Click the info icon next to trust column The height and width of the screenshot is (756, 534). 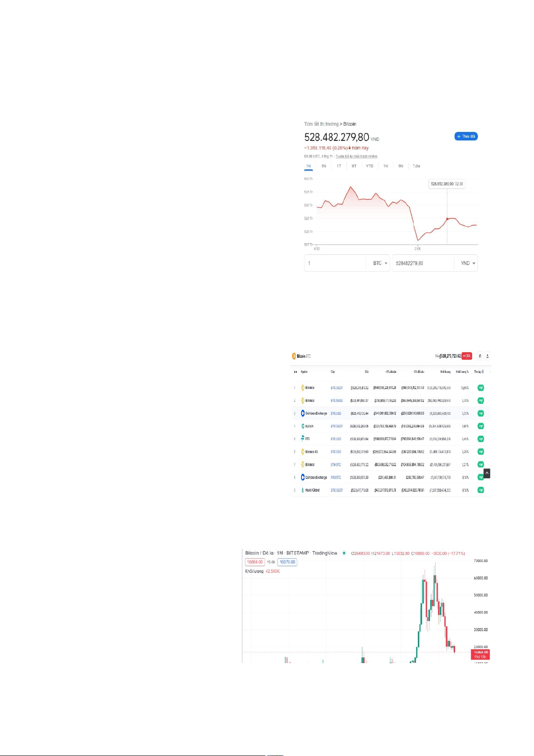tap(482, 372)
